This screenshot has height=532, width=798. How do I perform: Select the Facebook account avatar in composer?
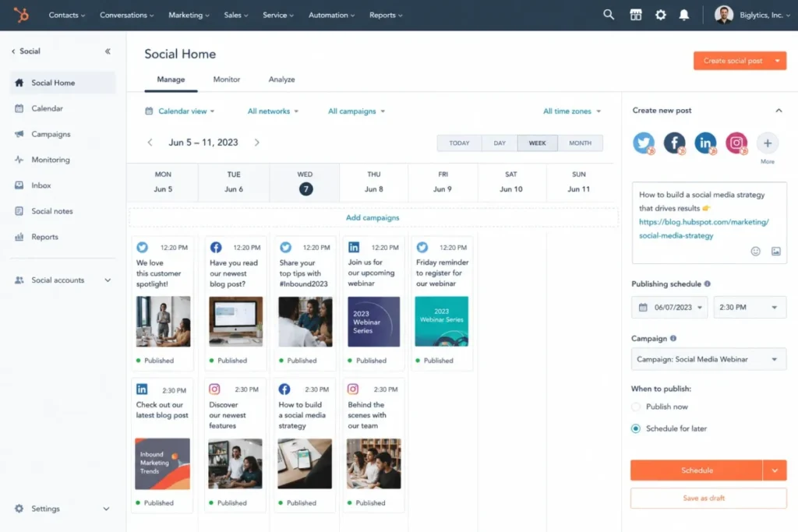point(675,143)
